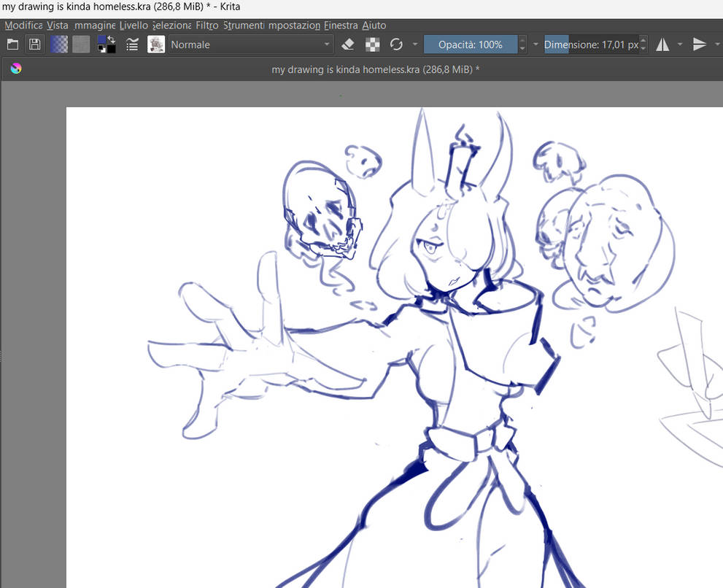Swap foreground and background colors
Screen dimensions: 723x588
(x=111, y=39)
